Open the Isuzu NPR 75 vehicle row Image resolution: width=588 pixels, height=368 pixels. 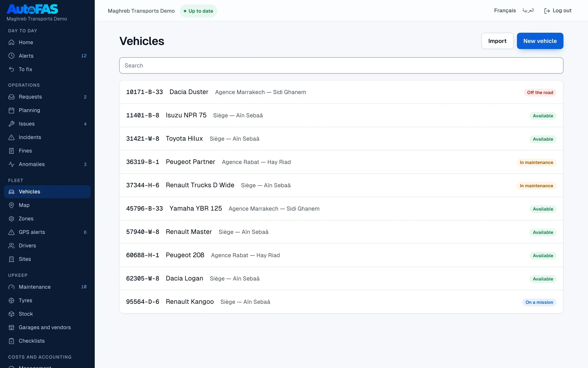pos(341,115)
